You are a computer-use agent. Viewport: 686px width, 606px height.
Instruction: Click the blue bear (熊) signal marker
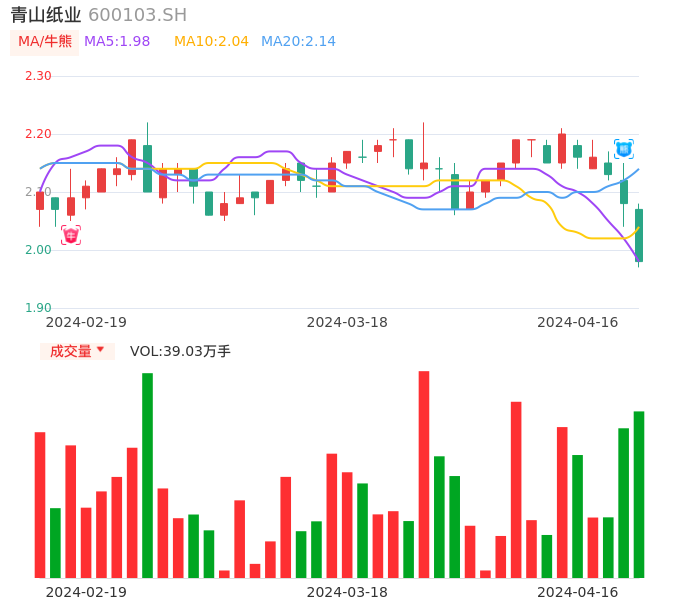[x=624, y=149]
